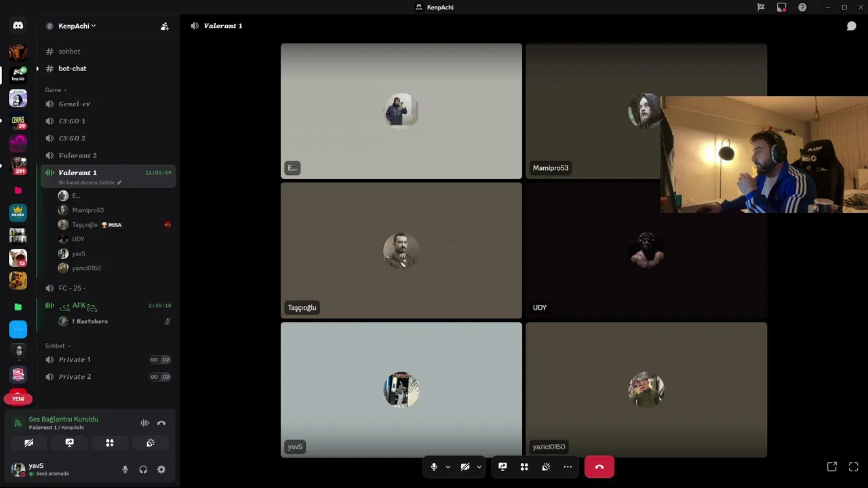Deafen with the headphones icon
This screenshot has width=868, height=488.
143,470
